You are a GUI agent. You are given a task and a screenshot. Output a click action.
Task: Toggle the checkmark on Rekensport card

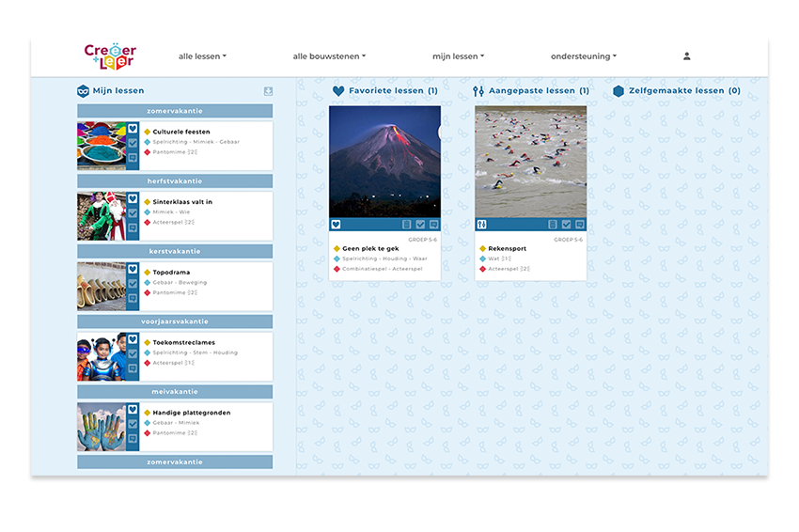566,225
